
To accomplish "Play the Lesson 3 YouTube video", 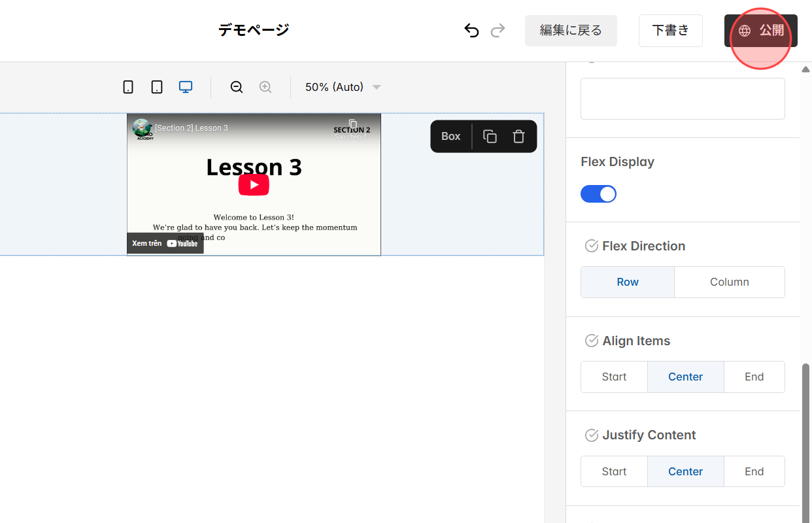I will [254, 184].
